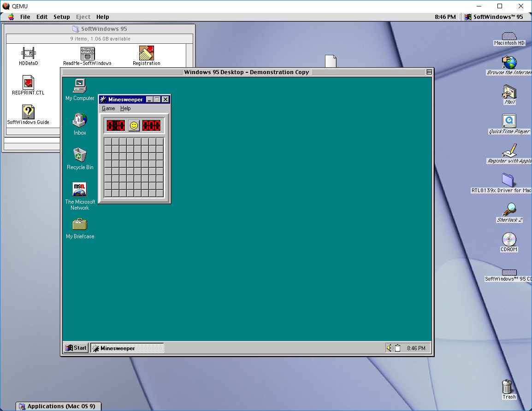This screenshot has width=532, height=411.
Task: Open the Mac Help menu in menu bar
Action: [102, 17]
